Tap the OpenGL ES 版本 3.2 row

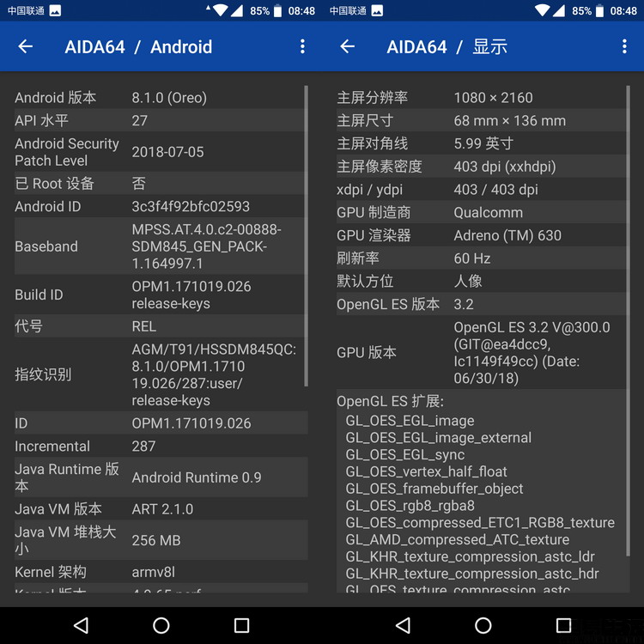coord(481,304)
